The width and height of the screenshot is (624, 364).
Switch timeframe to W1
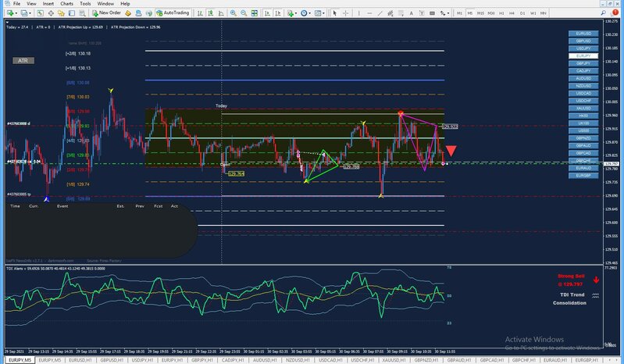click(x=533, y=13)
